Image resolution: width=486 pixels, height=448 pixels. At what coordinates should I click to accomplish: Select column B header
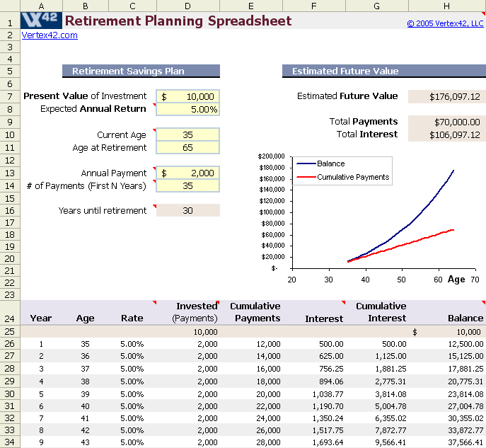[86, 6]
